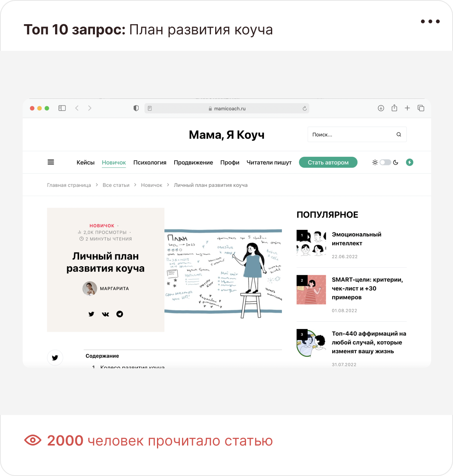Share article via Telegram icon
The height and width of the screenshot is (476, 453).
click(120, 314)
